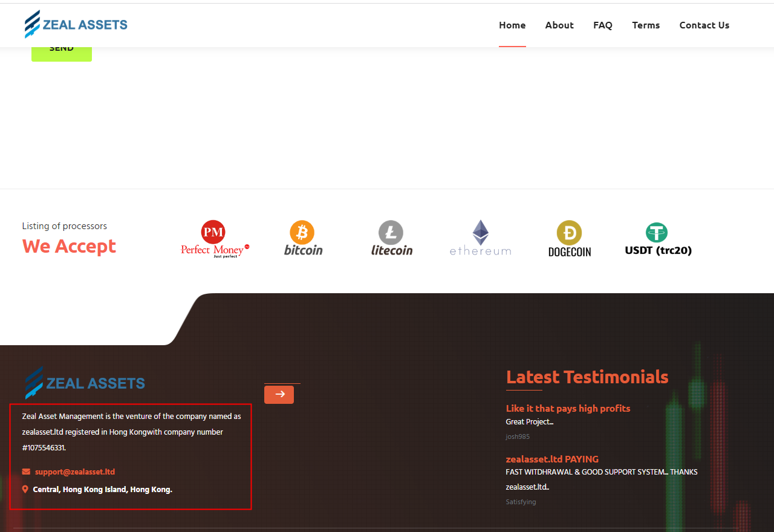Click the orange arrow button
This screenshot has height=532, width=774.
279,395
